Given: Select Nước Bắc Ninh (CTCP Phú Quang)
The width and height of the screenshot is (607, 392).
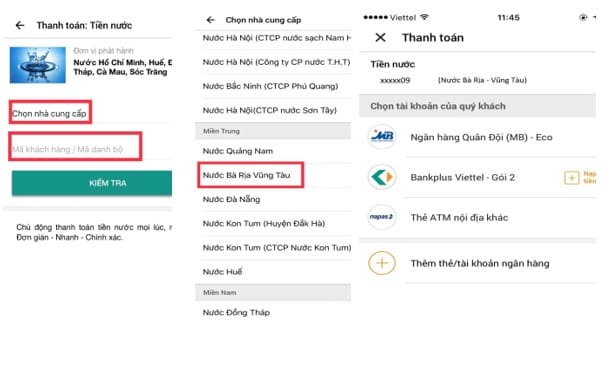Looking at the screenshot, I should (x=276, y=86).
